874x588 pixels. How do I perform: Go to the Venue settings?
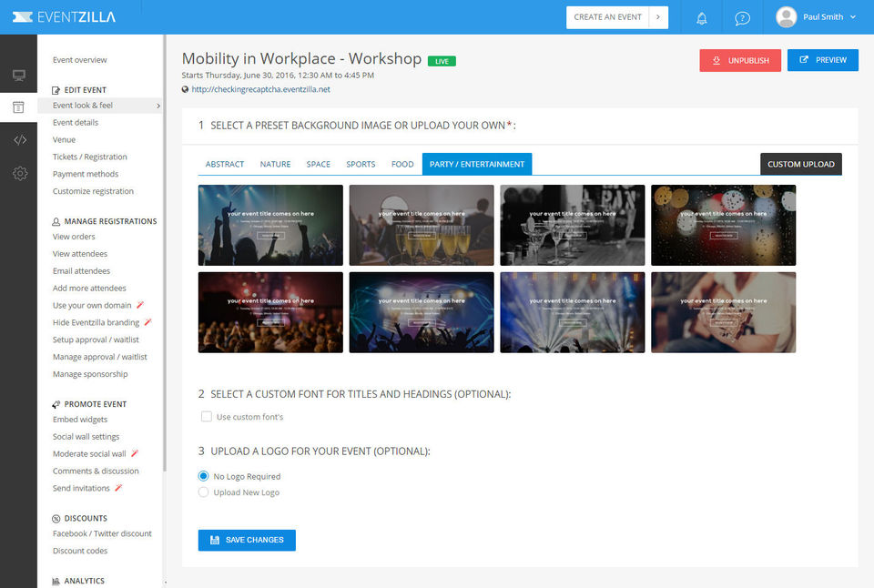tap(64, 140)
